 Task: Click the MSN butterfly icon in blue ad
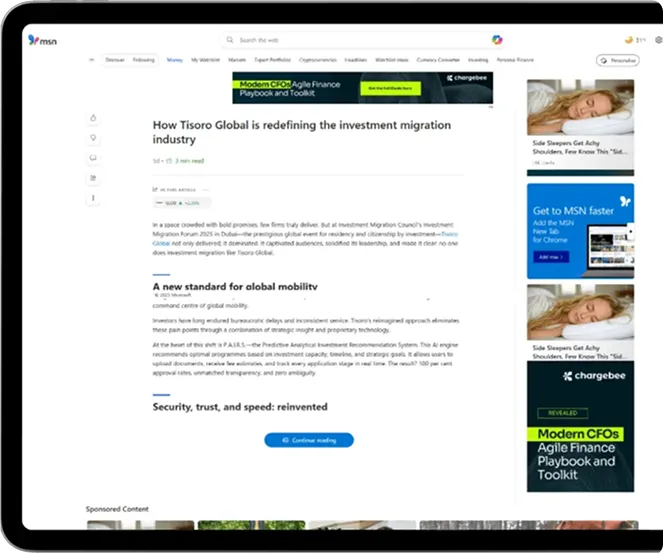coord(625,201)
